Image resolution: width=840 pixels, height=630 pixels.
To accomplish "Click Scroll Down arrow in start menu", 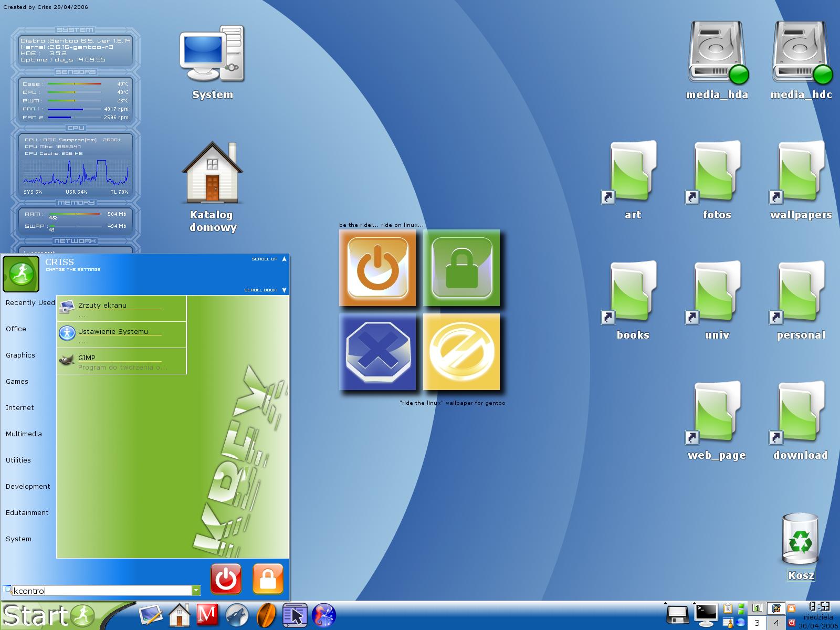I will (x=284, y=290).
